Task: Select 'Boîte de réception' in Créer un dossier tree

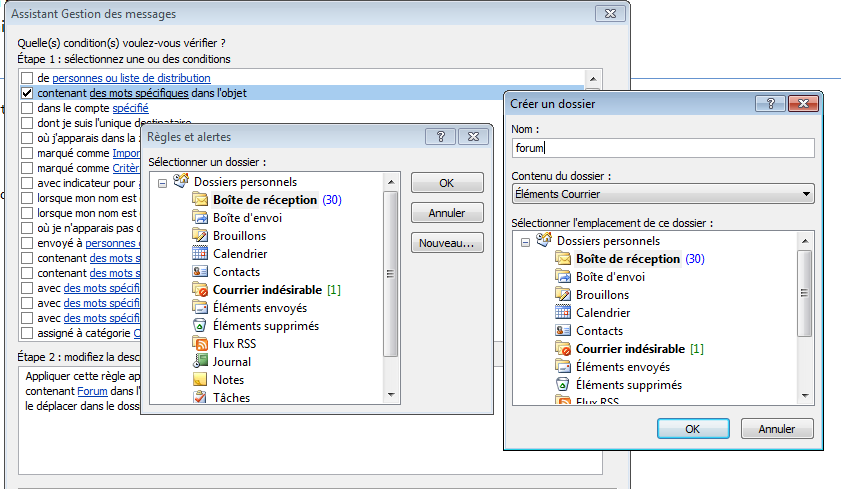Action: point(628,259)
